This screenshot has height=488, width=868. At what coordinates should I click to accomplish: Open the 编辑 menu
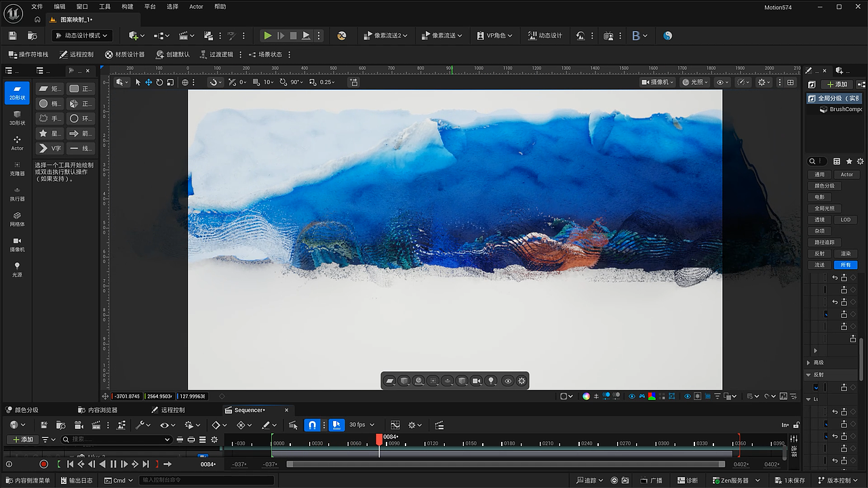click(60, 7)
